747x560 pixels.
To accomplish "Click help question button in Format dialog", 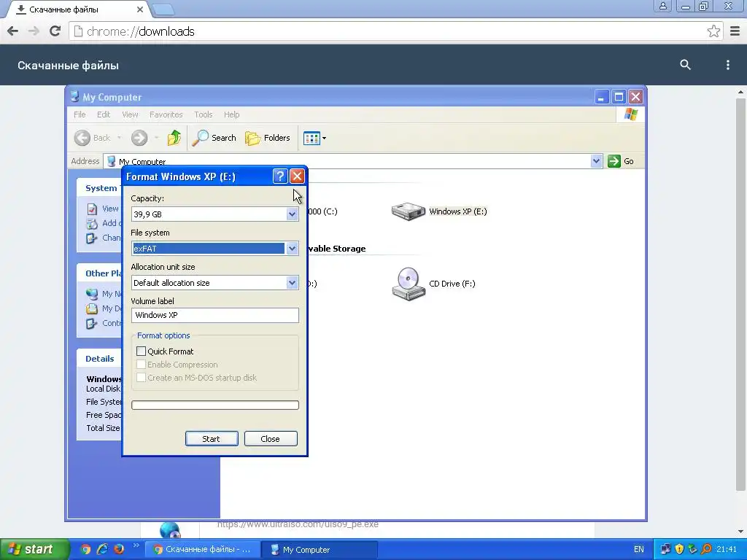I will point(280,176).
